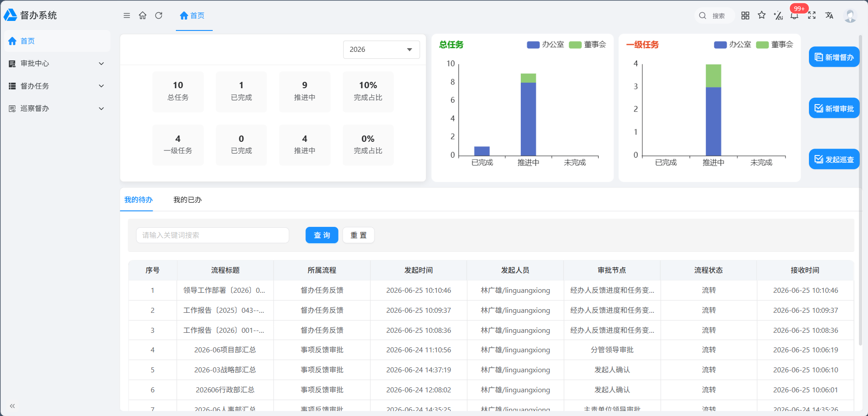Viewport: 868px width, 416px height.
Task: Switch to the 我的已办 tab
Action: (x=187, y=200)
